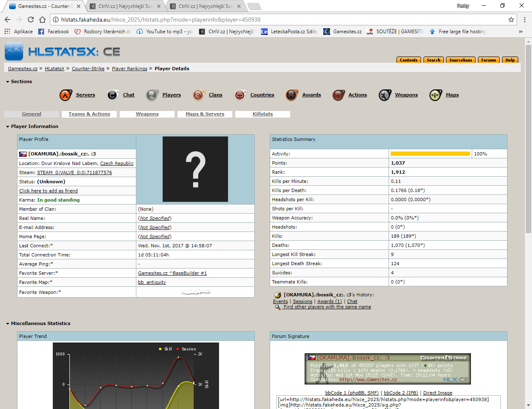This screenshot has height=409, width=532.
Task: Open the Weapons section icon
Action: pyautogui.click(x=384, y=95)
